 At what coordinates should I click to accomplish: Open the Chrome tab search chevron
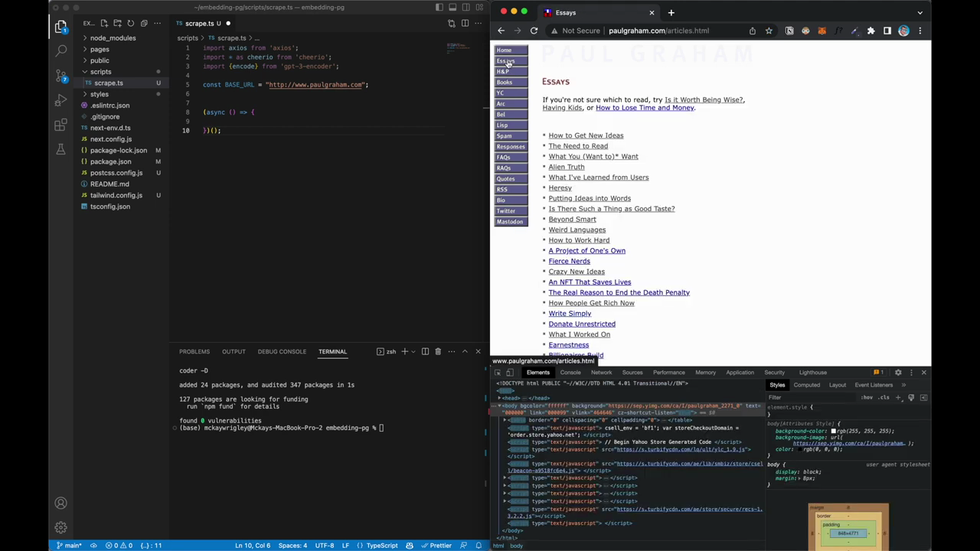[x=920, y=12]
